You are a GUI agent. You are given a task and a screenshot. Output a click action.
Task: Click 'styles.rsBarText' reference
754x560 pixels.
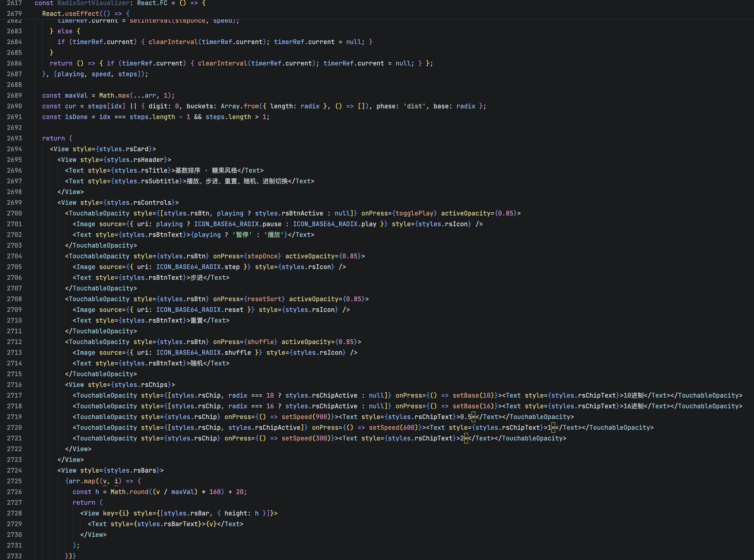pos(168,524)
